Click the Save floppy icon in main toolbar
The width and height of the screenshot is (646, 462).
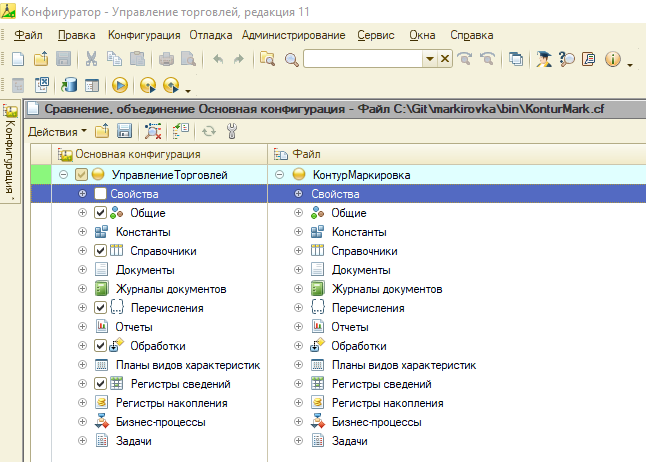point(63,59)
